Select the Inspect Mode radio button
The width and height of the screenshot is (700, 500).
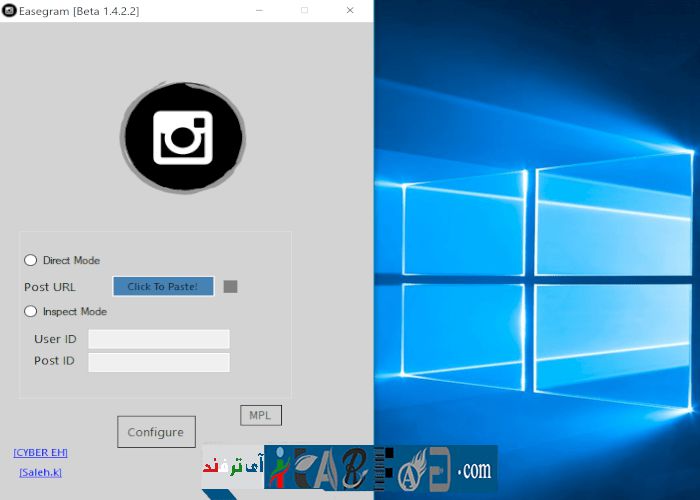(x=31, y=311)
